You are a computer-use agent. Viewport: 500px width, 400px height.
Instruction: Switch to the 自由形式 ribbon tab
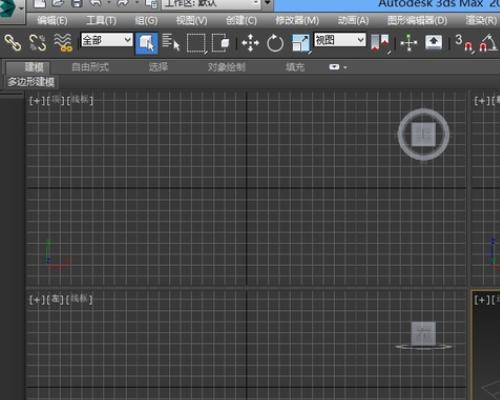tap(90, 67)
